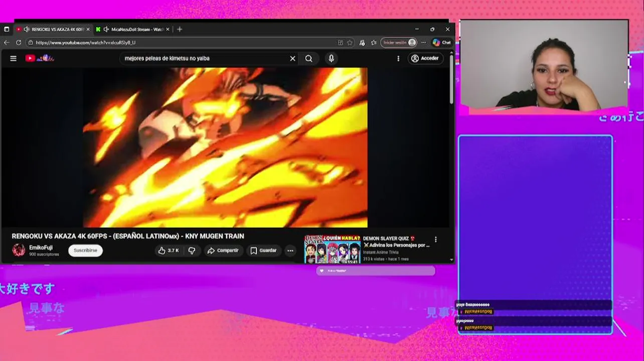644x361 pixels.
Task: Open YouTube settings three-dot menu
Action: click(x=398, y=58)
